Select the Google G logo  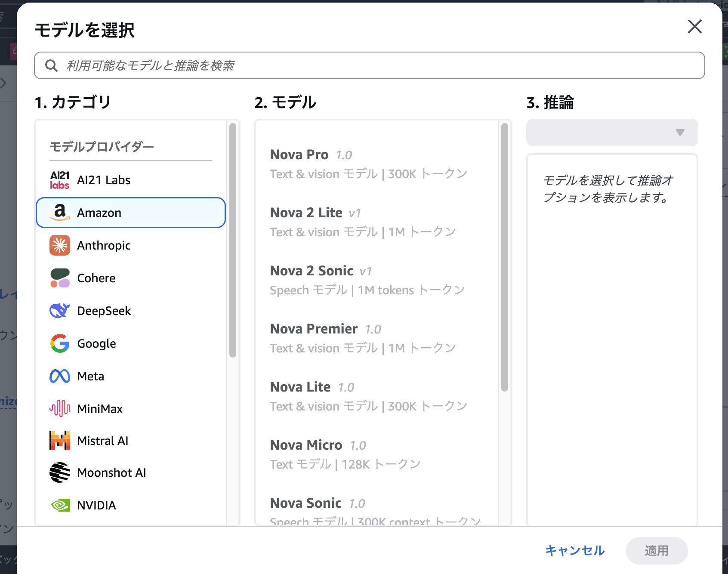click(x=60, y=343)
